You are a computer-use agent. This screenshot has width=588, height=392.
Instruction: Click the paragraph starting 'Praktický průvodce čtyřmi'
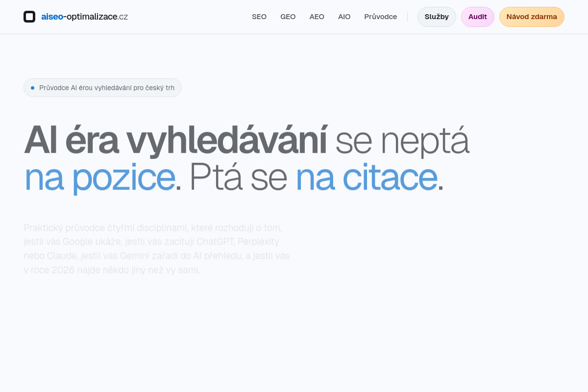157,249
